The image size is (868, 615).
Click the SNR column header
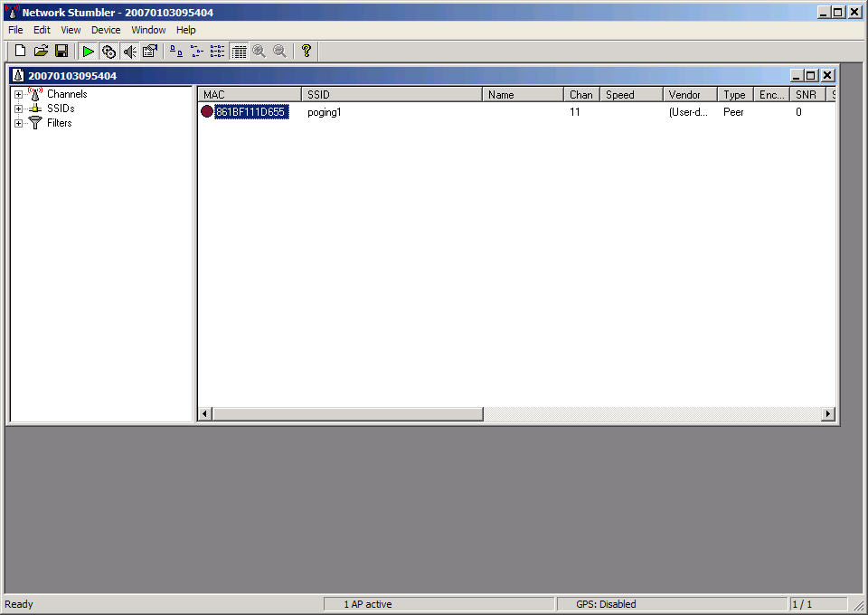(x=807, y=95)
